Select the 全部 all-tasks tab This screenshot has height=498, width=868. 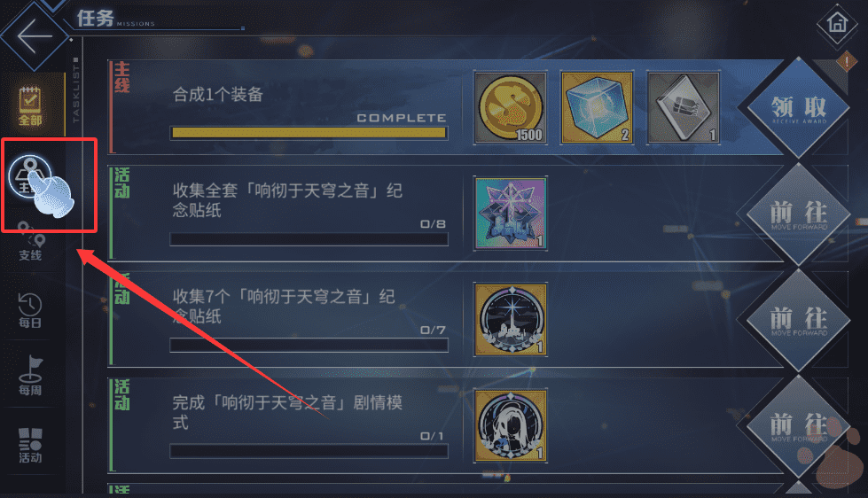point(30,105)
